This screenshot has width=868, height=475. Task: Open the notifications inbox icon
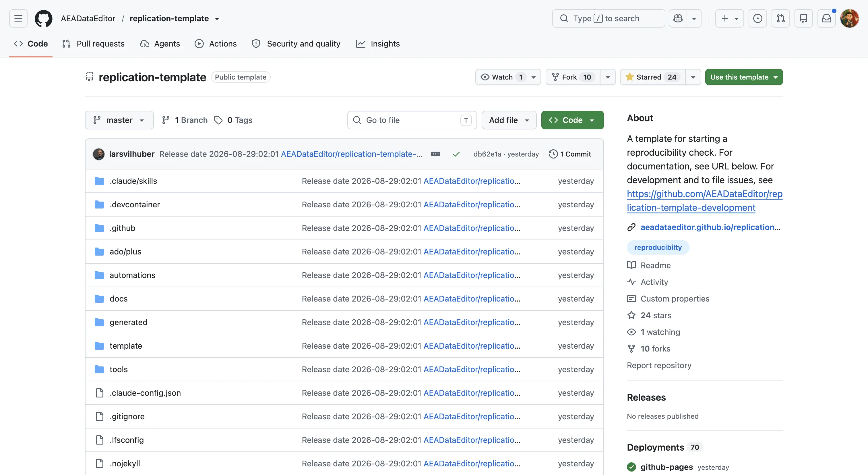[827, 18]
